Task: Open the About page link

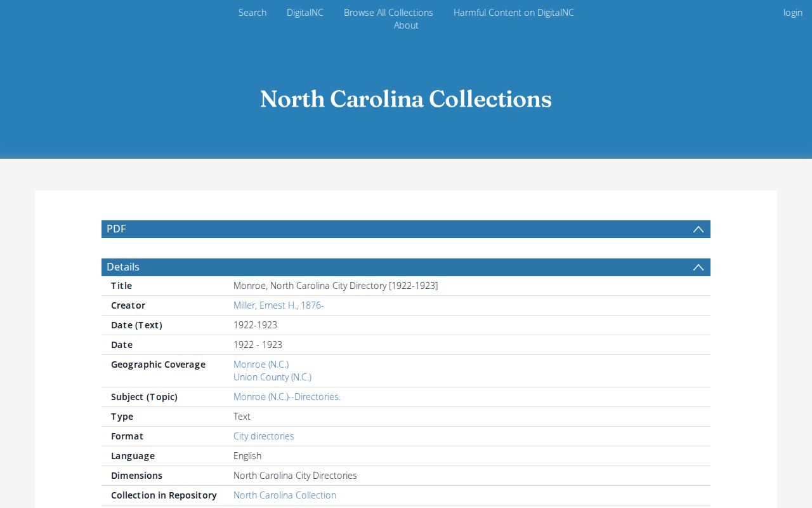Action: [406, 25]
